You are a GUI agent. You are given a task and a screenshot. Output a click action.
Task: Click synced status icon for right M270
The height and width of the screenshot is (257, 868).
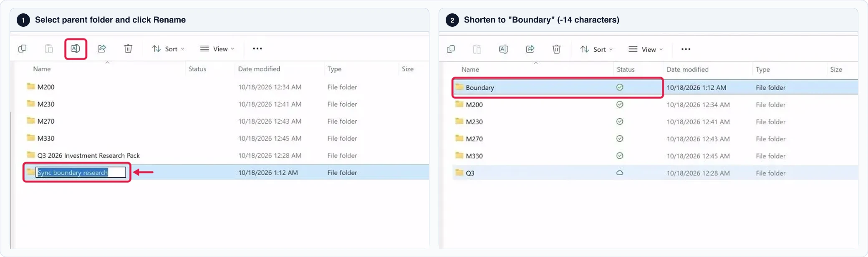(x=620, y=139)
